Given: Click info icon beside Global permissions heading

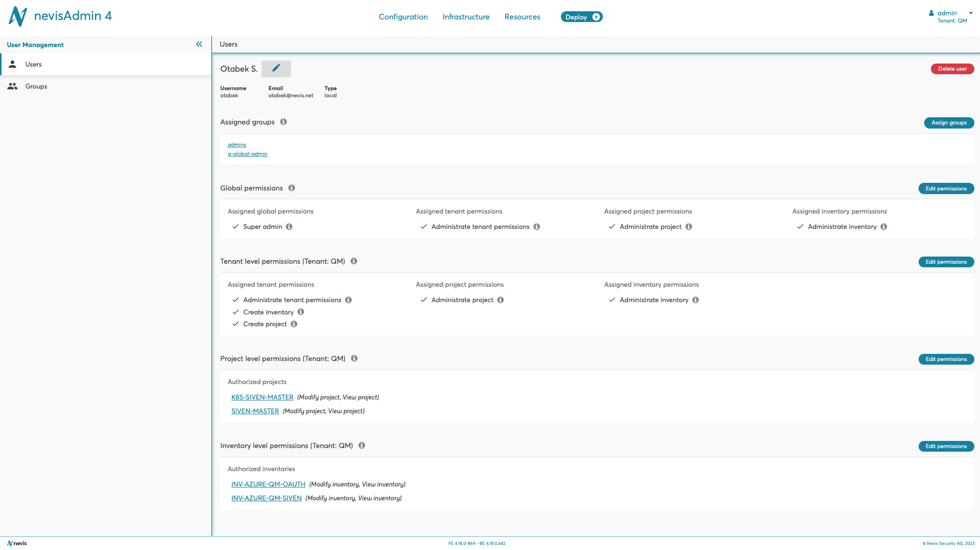Looking at the screenshot, I should 292,188.
